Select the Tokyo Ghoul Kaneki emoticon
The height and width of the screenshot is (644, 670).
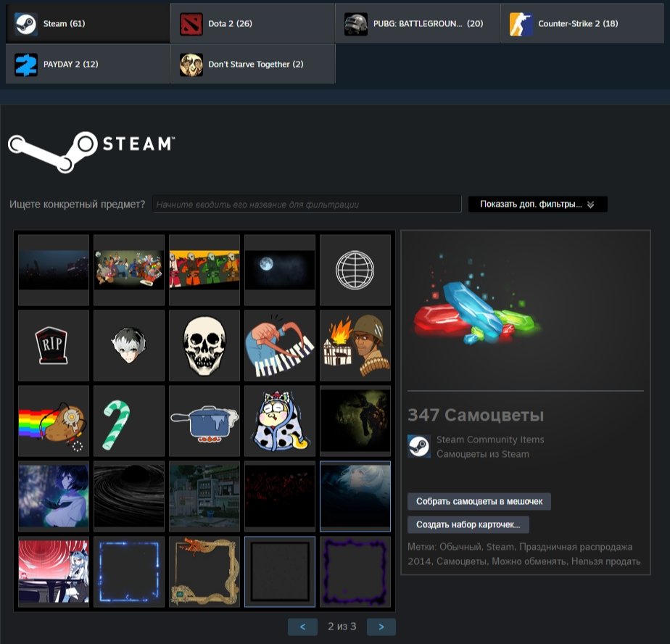click(x=128, y=344)
